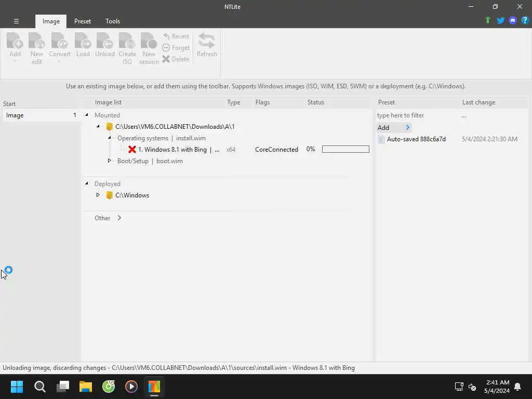Image resolution: width=532 pixels, height=399 pixels.
Task: Open the Help question mark icon
Action: point(525,20)
